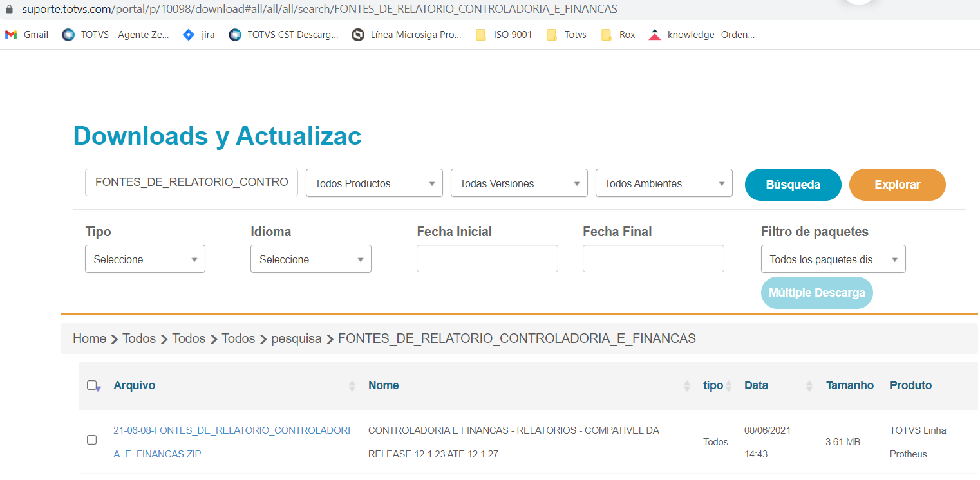Click the 08/06/2021 date cell
Image resolution: width=980 pixels, height=480 pixels.
[768, 442]
